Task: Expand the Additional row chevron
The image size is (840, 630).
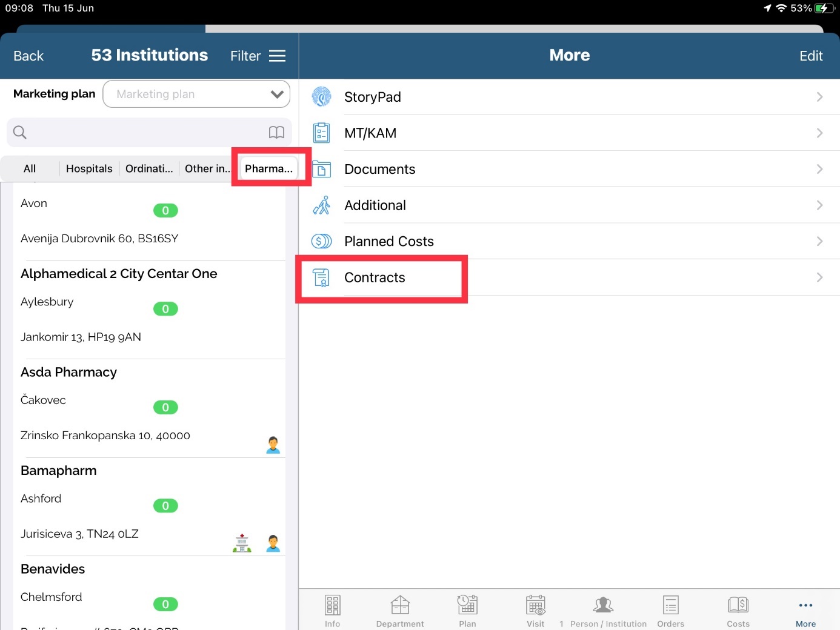Action: click(819, 205)
